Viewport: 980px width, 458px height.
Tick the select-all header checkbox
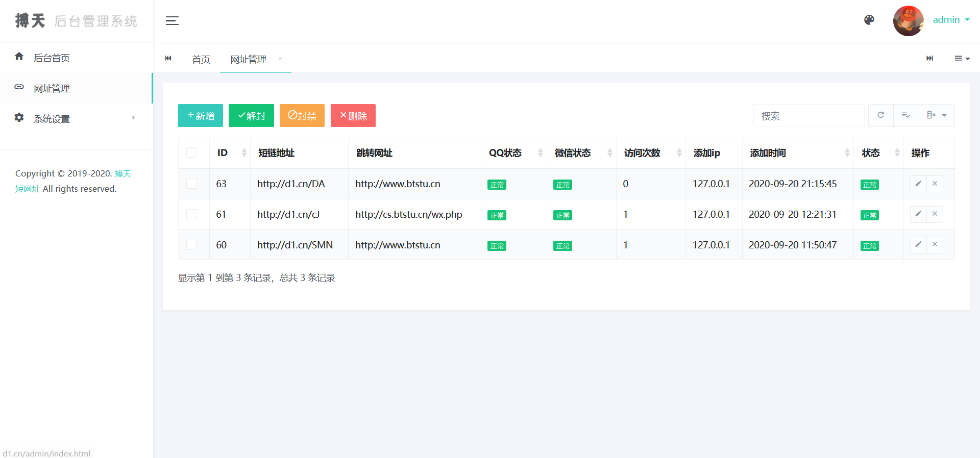point(191,152)
